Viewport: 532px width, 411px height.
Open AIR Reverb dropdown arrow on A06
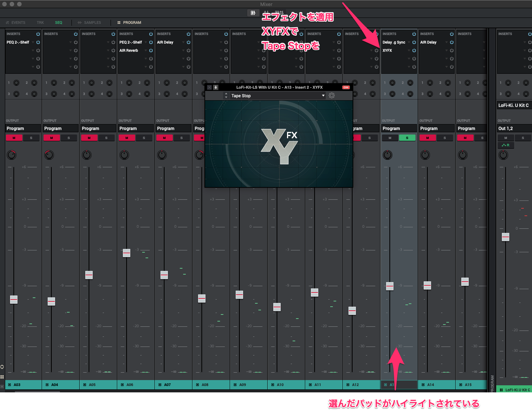pyautogui.click(x=146, y=50)
